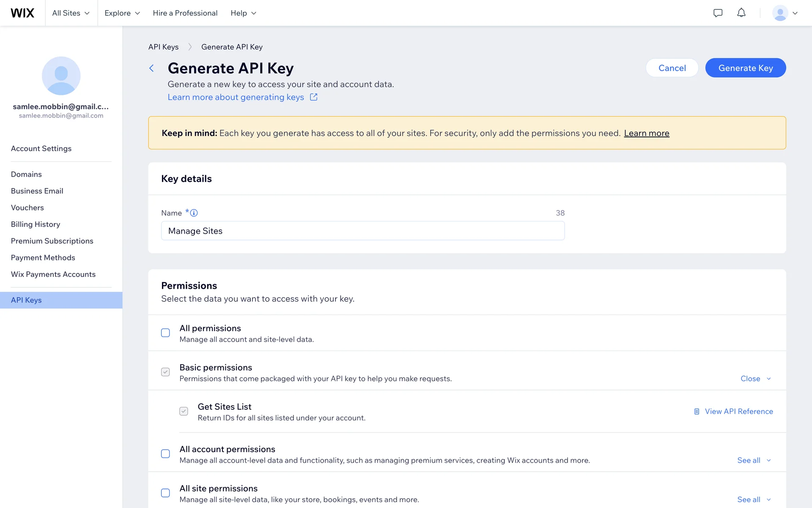812x508 pixels.
Task: Click the back arrow beside Generate API Key
Action: pos(151,68)
